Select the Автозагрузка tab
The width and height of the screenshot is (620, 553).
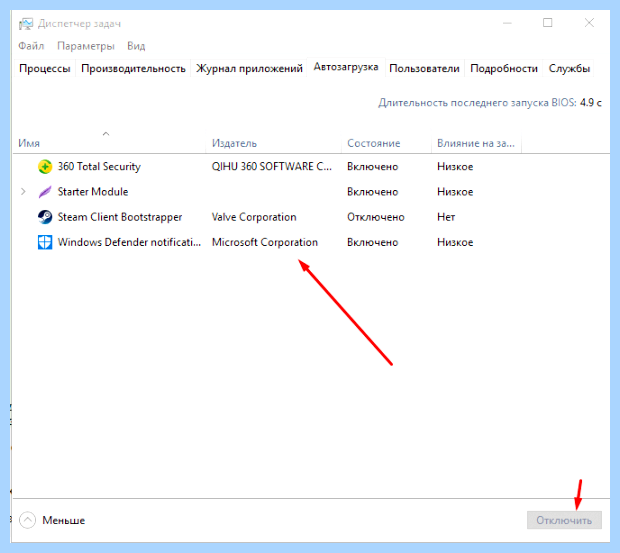346,67
